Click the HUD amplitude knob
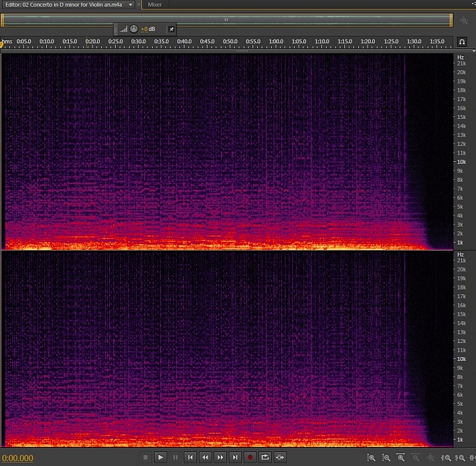Screen dimensions: 476x466 pos(134,29)
